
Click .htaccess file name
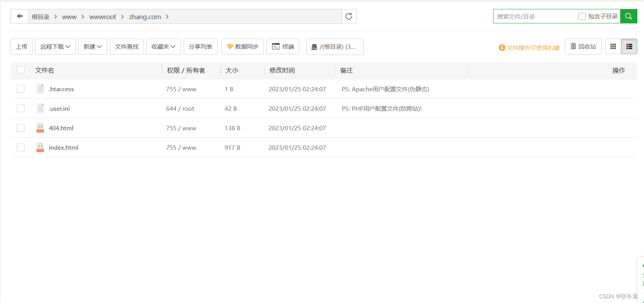click(61, 89)
